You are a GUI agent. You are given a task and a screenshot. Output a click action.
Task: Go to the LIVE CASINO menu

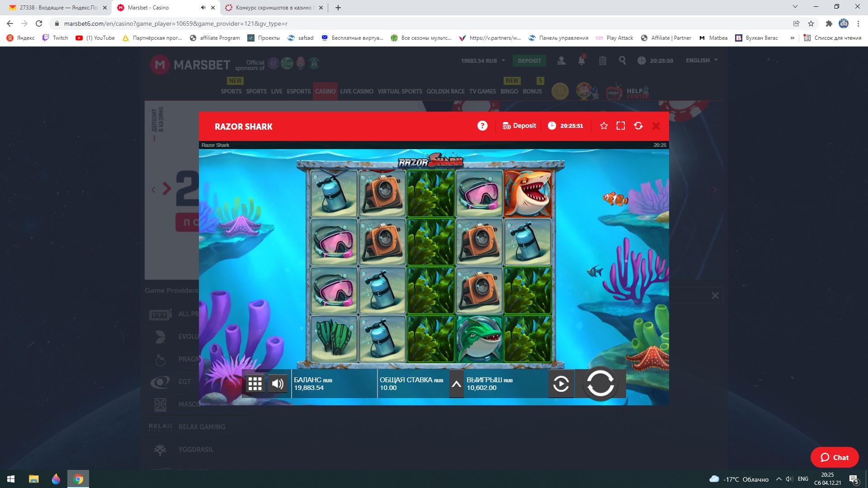(357, 91)
